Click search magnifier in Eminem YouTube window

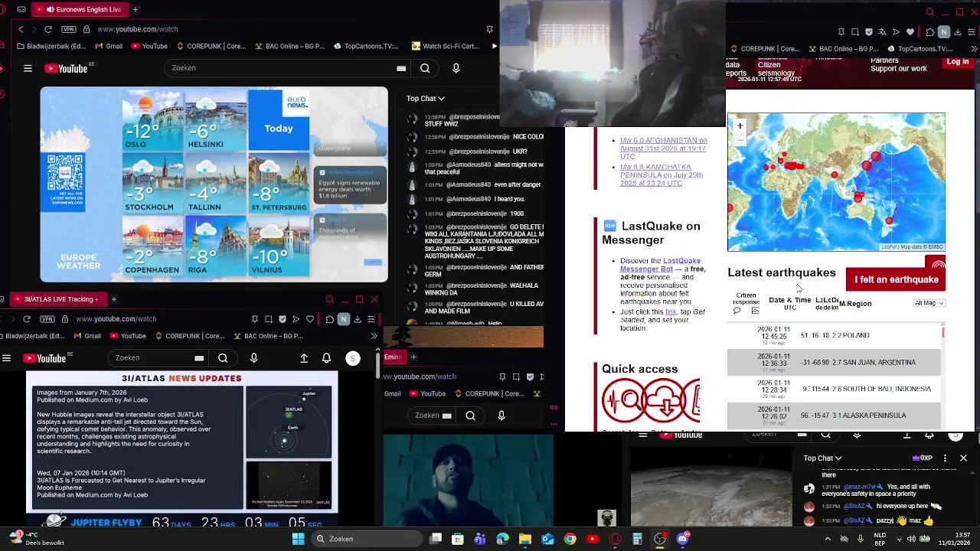point(471,416)
